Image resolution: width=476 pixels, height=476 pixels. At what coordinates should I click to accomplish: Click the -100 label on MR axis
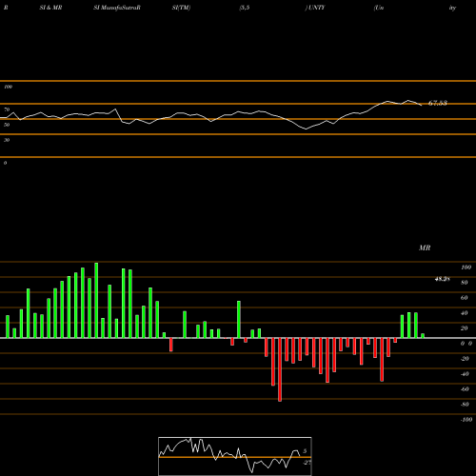(466, 420)
